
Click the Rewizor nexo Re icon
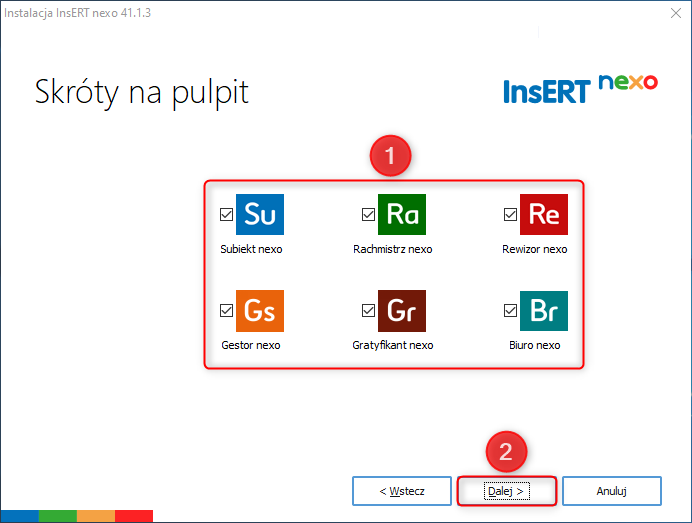544,214
